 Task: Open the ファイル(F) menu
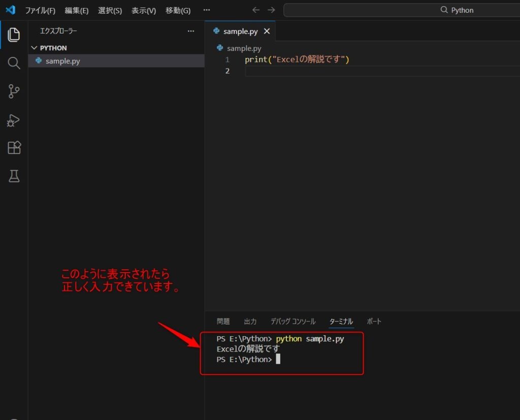40,11
